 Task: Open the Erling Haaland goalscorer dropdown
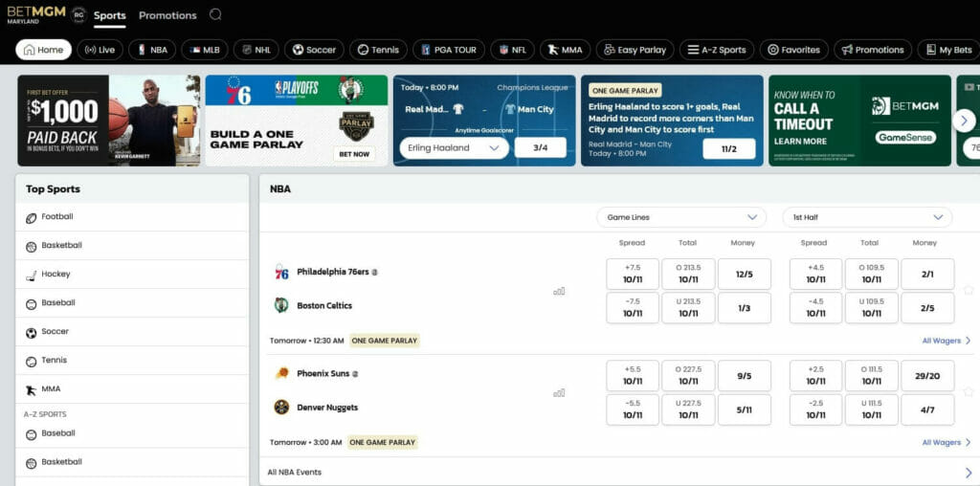point(454,148)
